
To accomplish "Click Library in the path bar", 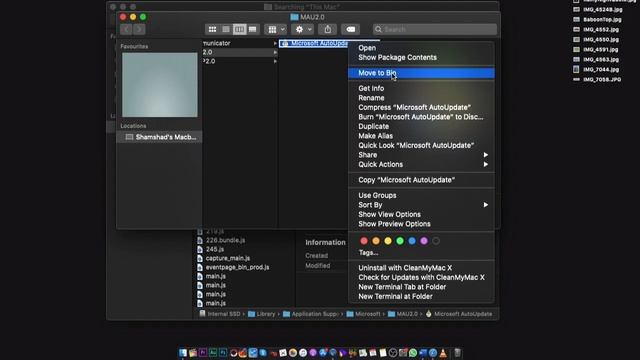I will 262,314.
